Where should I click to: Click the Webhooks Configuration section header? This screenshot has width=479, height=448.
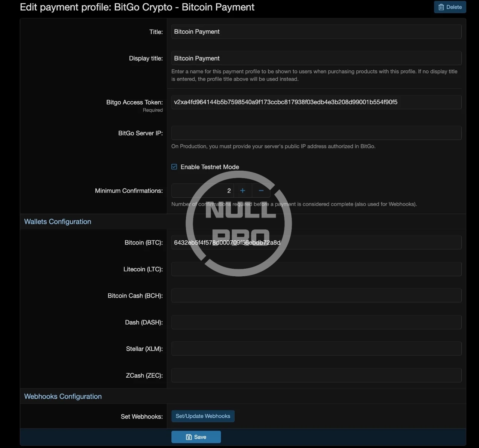pyautogui.click(x=63, y=396)
